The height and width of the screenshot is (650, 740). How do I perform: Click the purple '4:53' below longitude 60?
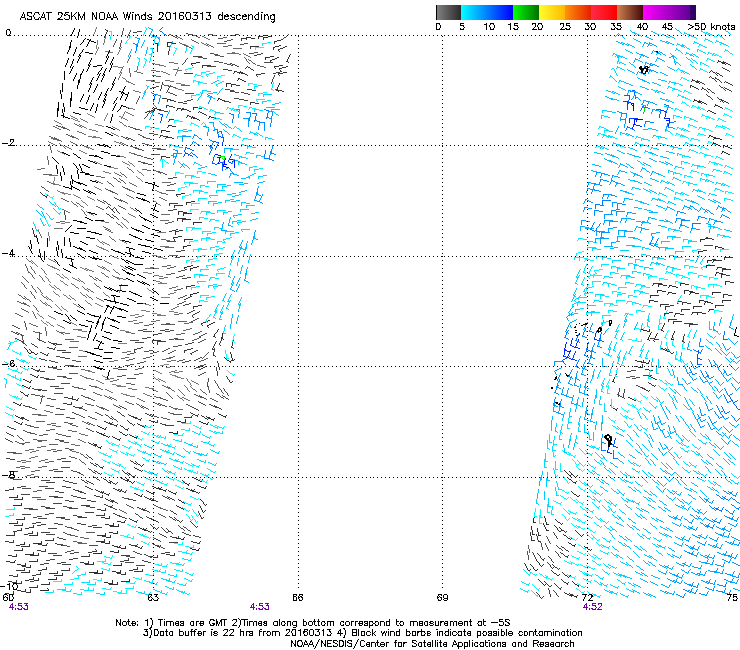pyautogui.click(x=18, y=607)
